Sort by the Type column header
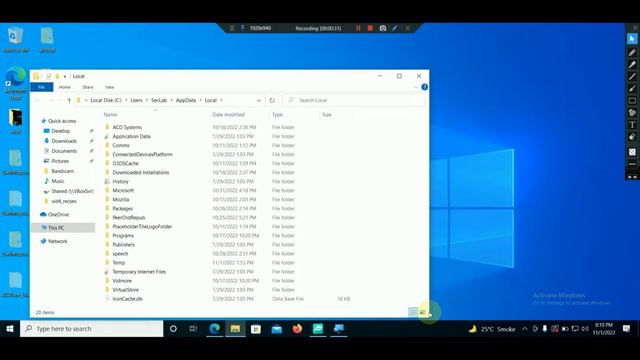The height and width of the screenshot is (360, 640). click(278, 115)
